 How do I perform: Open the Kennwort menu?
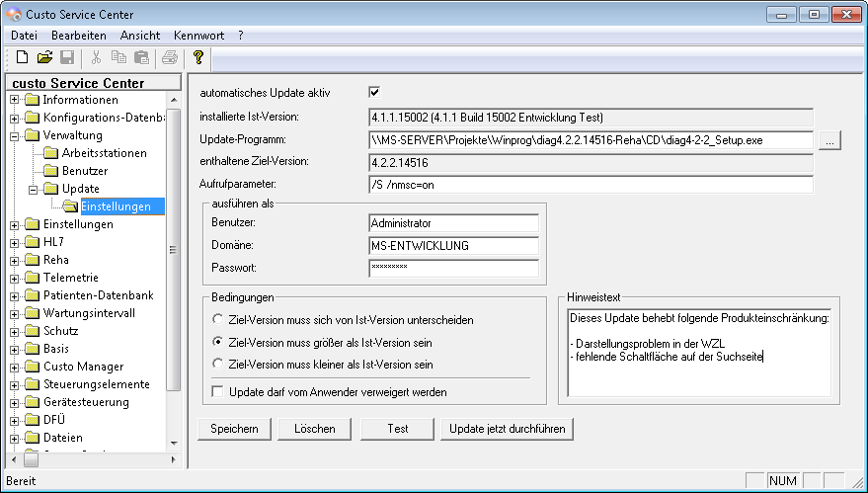pyautogui.click(x=198, y=36)
